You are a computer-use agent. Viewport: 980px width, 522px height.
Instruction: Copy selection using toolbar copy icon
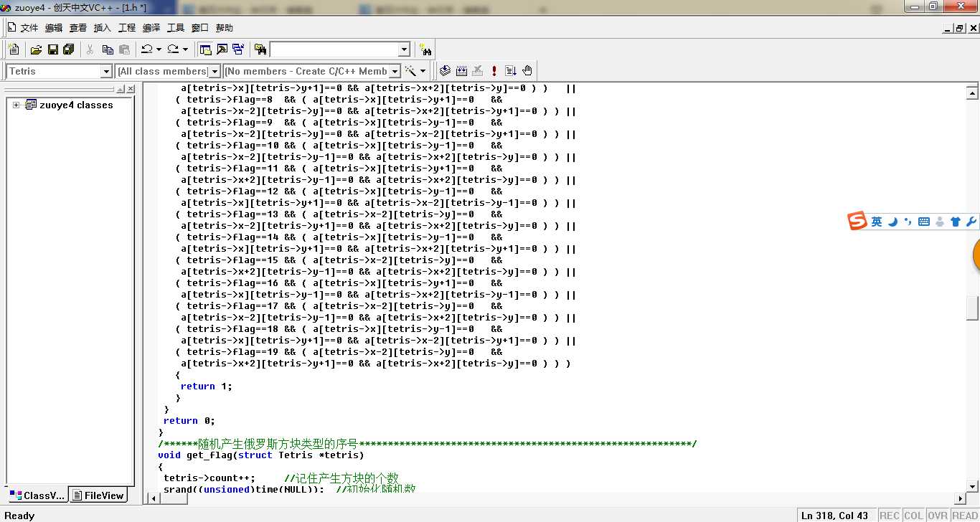click(x=108, y=49)
